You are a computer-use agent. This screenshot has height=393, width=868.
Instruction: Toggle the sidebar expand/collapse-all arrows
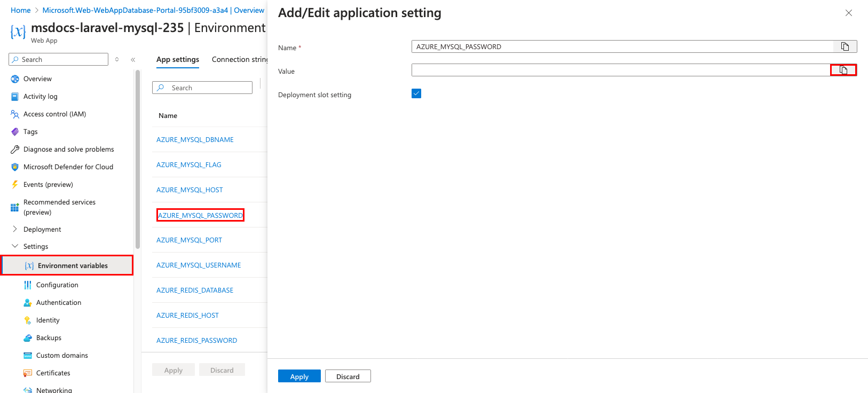tap(117, 59)
